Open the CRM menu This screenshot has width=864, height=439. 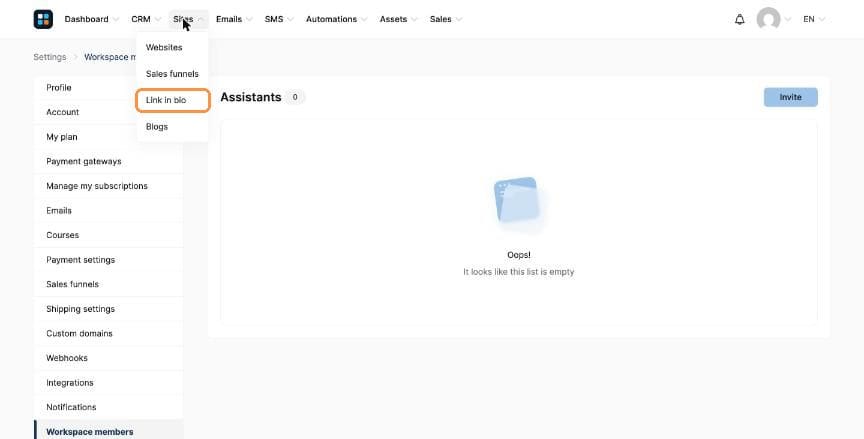141,19
